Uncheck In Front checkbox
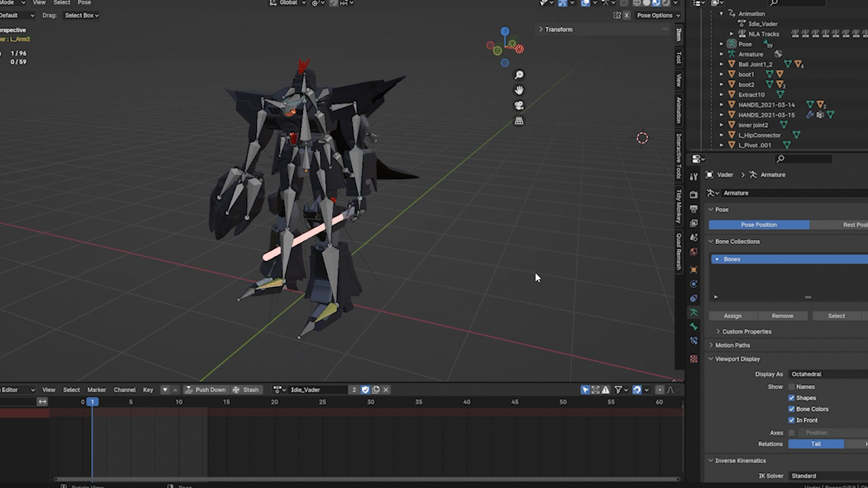 791,420
